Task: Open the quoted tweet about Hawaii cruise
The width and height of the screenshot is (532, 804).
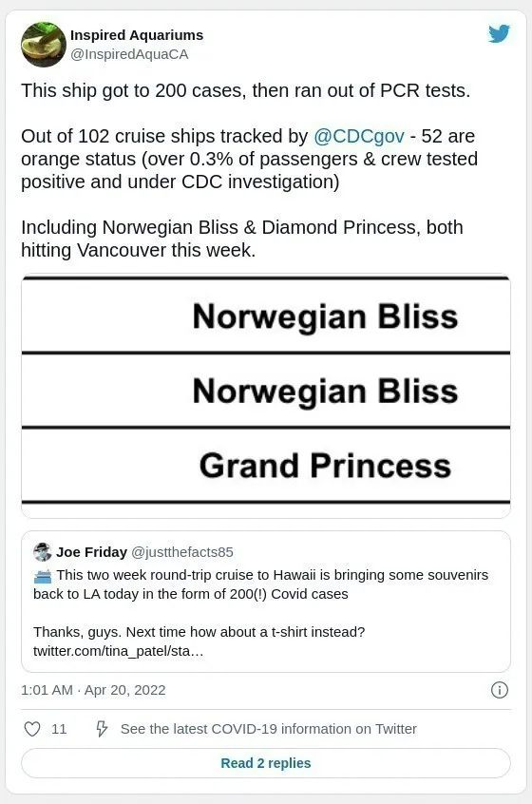Action: click(x=266, y=602)
